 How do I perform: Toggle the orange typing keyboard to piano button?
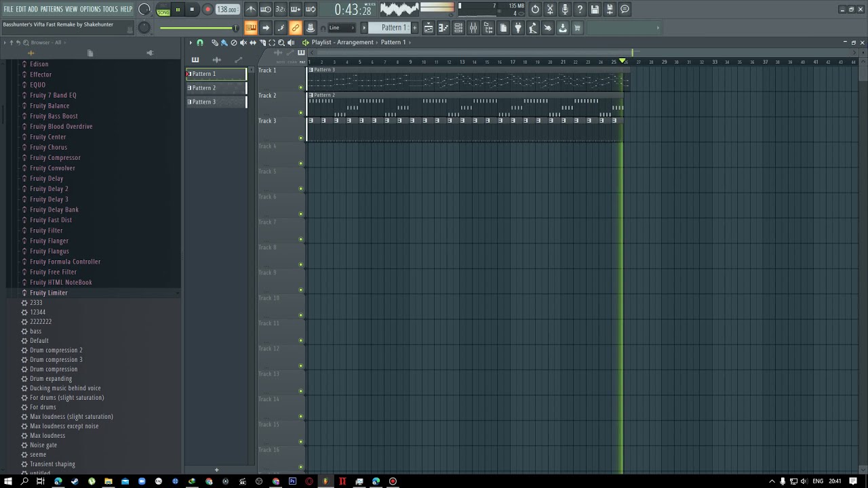click(251, 28)
